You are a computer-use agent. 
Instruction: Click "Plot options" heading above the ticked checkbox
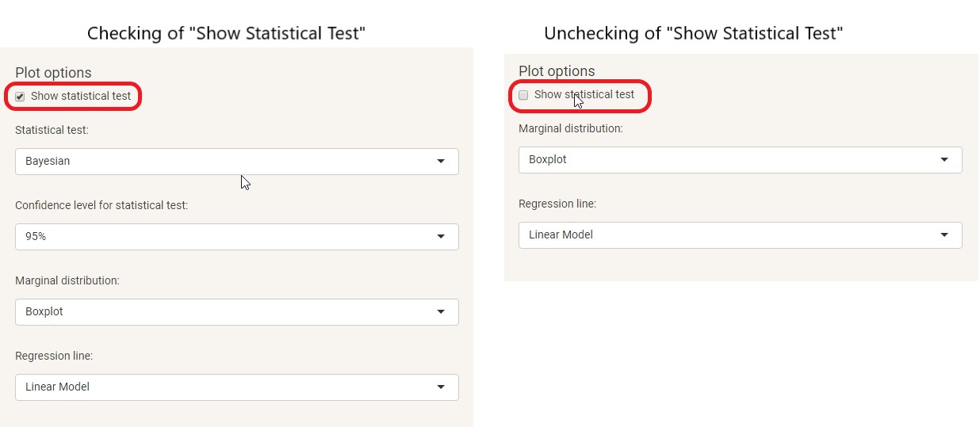[x=53, y=73]
